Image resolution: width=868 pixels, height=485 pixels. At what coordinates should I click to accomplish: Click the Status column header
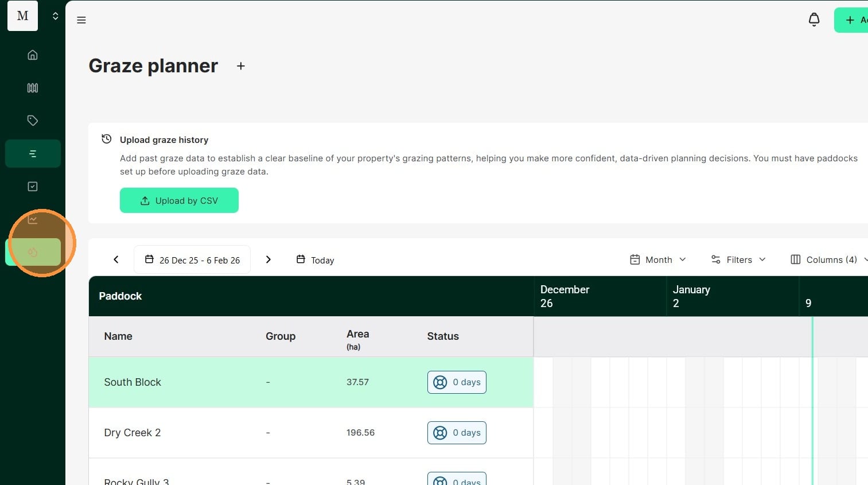tap(443, 336)
